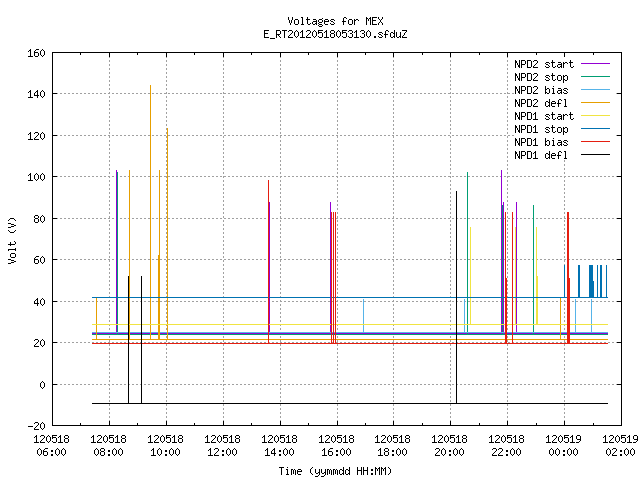Click the 40 y-axis tick label
Viewport: 640px width, 480px height.
coord(39,302)
